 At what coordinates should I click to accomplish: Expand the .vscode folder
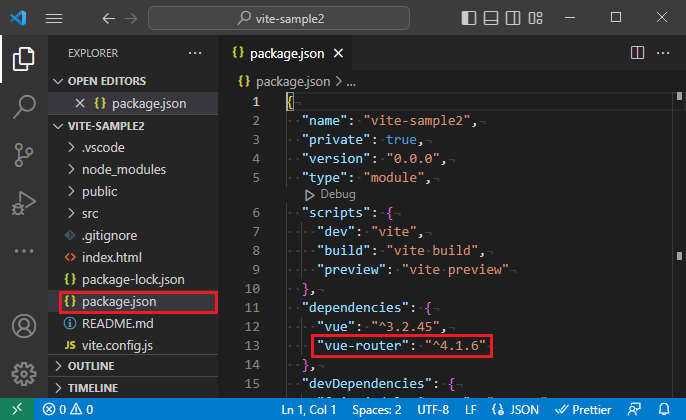coord(133,147)
